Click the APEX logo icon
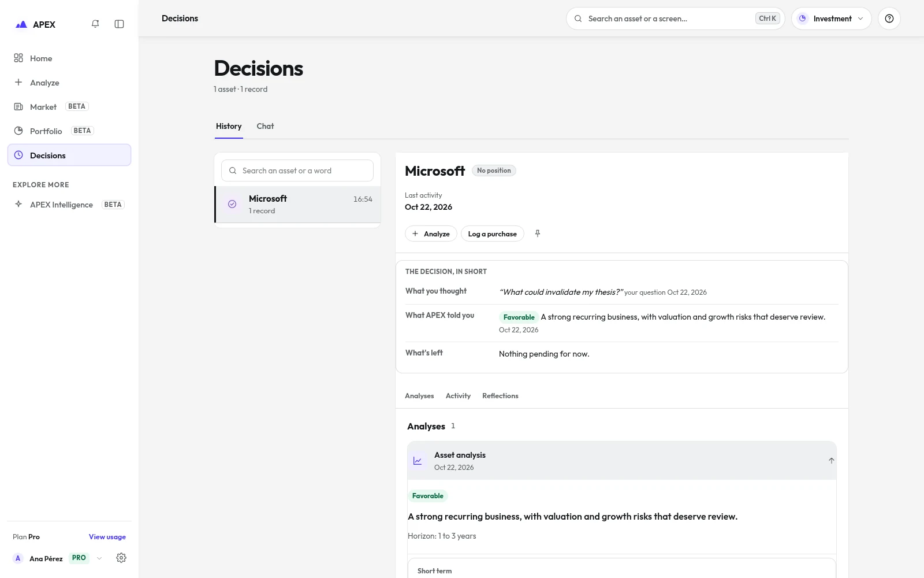Image resolution: width=924 pixels, height=578 pixels. coord(21,24)
